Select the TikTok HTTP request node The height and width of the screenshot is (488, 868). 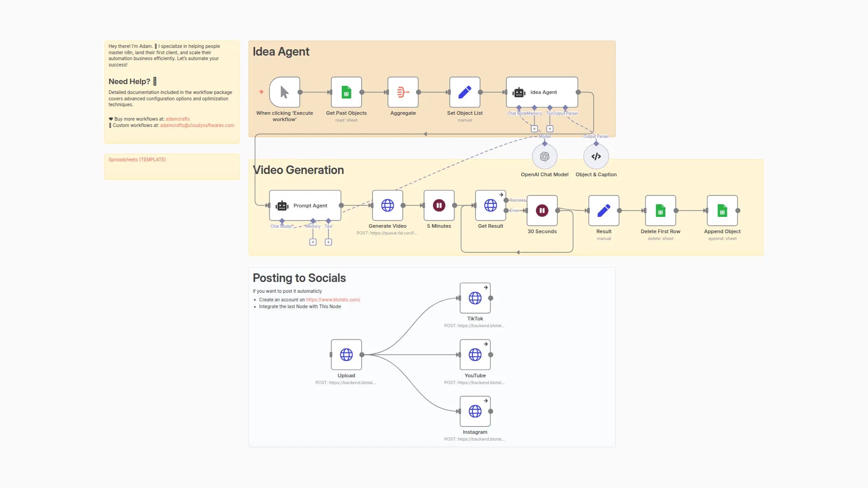tap(475, 298)
